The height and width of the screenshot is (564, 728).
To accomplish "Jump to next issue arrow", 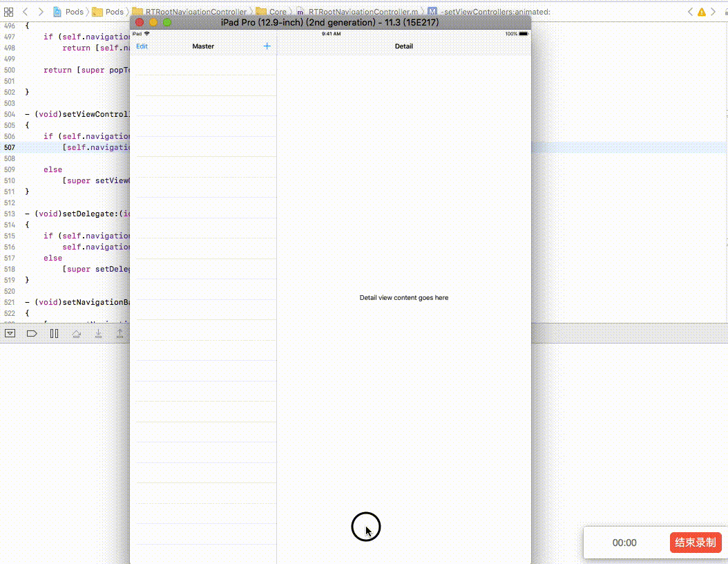I will coord(713,12).
